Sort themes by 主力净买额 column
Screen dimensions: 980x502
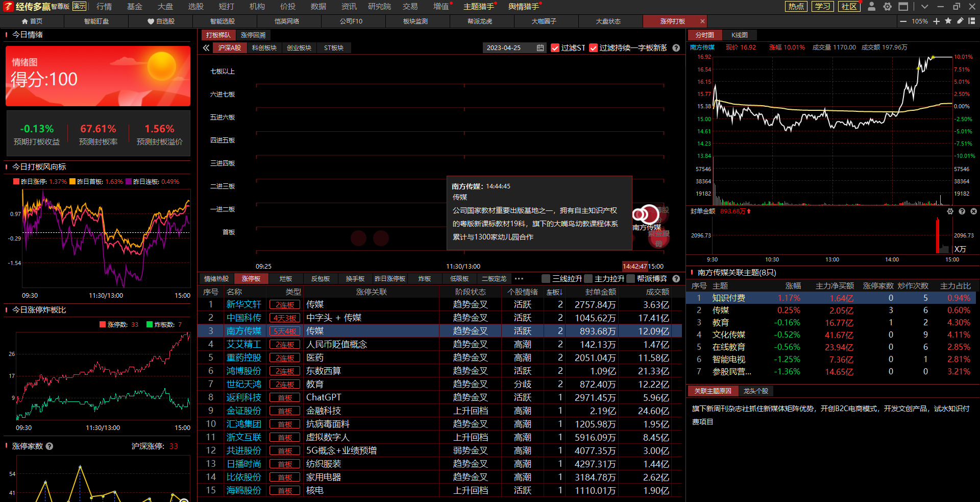pos(835,286)
